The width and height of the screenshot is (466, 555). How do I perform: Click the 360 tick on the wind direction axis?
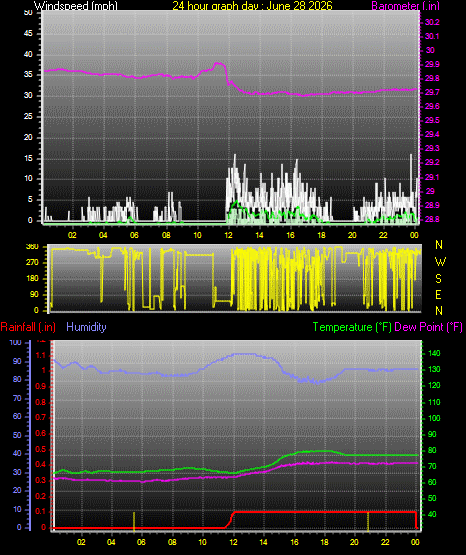pyautogui.click(x=32, y=247)
